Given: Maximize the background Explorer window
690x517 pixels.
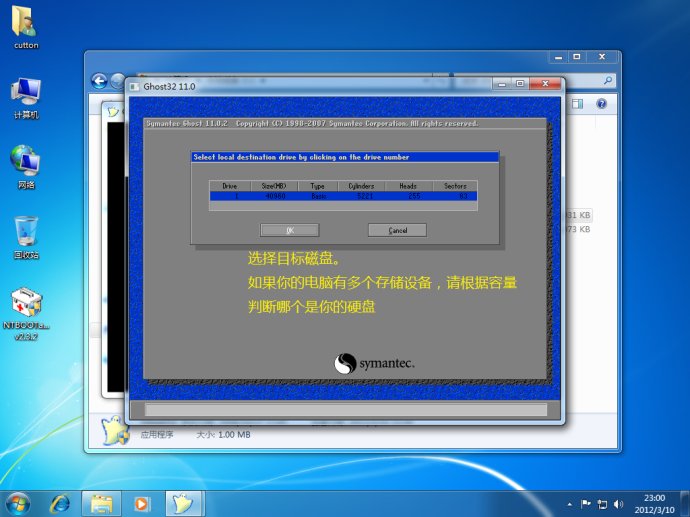Looking at the screenshot, I should (577, 57).
